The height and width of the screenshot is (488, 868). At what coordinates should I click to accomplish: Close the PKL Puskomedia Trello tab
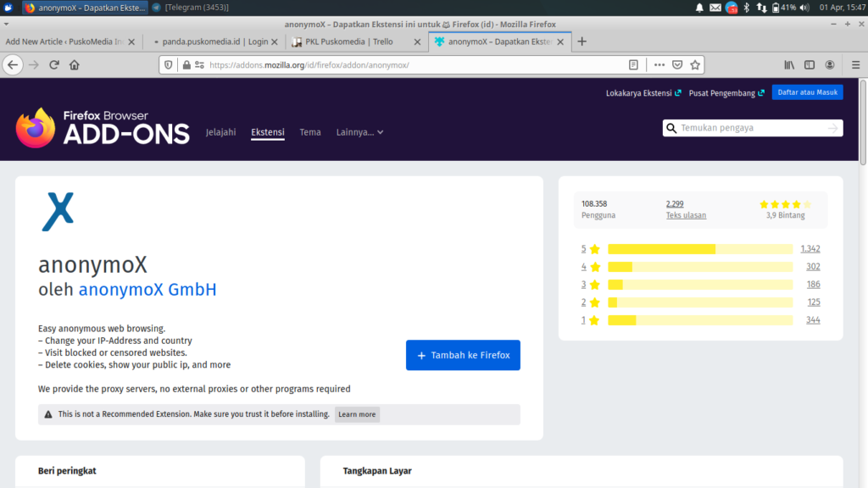417,42
